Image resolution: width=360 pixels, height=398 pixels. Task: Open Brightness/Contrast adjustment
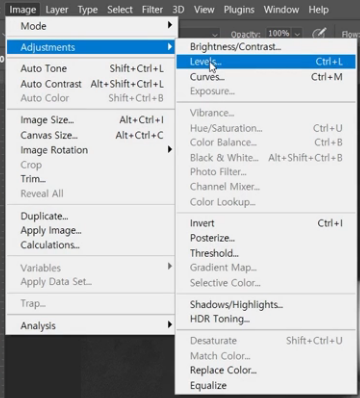[266, 47]
